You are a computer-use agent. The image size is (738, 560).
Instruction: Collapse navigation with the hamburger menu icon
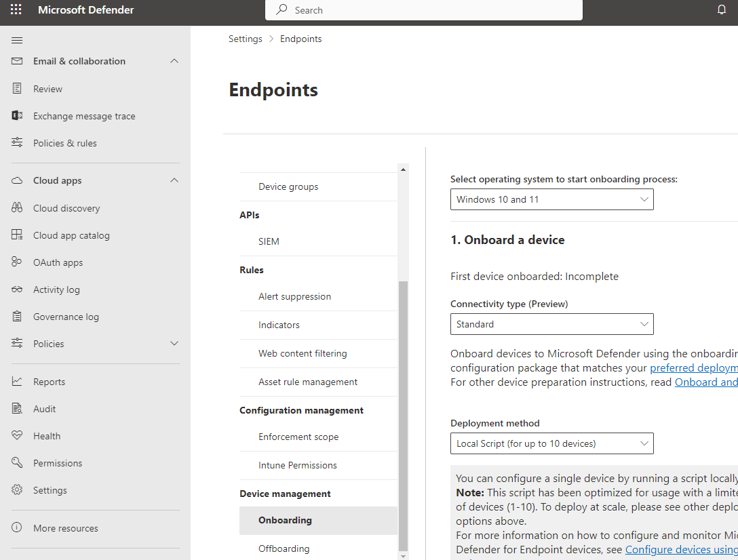17,40
